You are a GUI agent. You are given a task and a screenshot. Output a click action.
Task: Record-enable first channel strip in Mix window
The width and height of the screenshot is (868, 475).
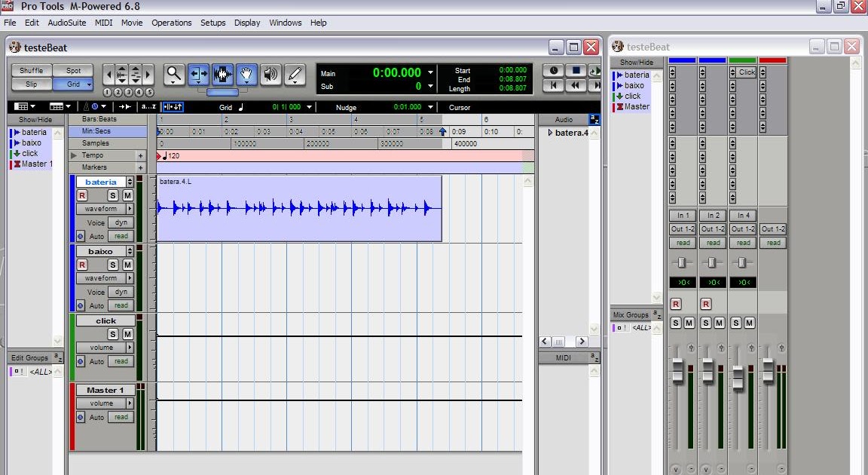[675, 304]
